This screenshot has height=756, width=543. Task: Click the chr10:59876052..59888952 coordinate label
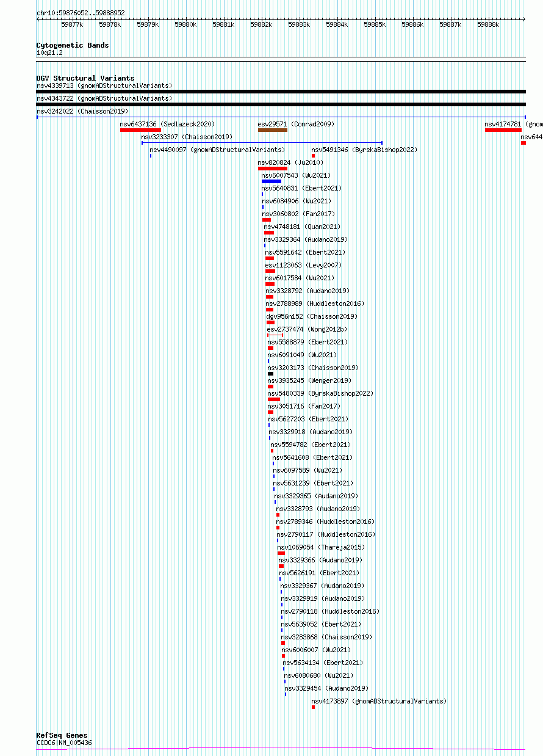pos(81,13)
